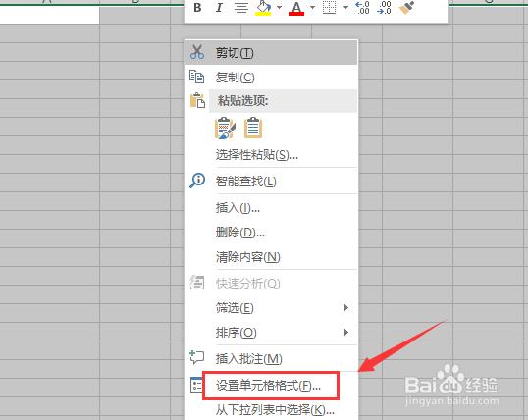Apply the yellow fill color bucket

click(x=263, y=8)
